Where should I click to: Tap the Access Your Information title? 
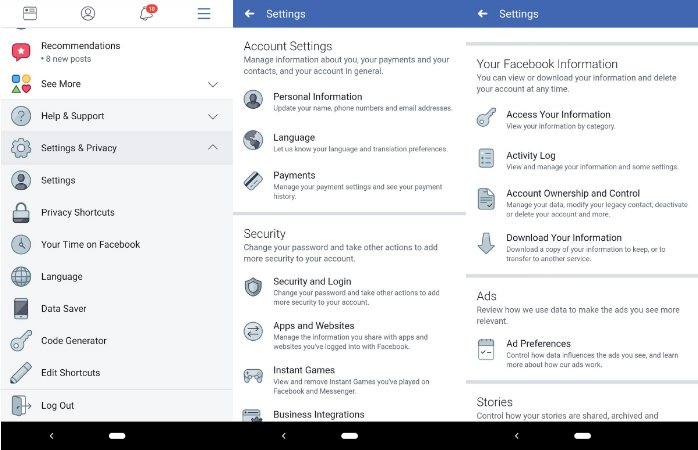click(x=558, y=114)
